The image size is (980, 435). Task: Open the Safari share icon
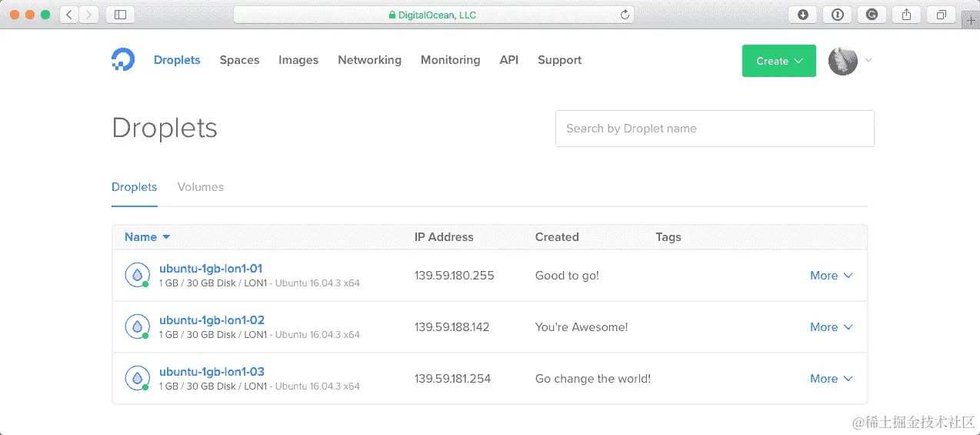click(x=907, y=15)
